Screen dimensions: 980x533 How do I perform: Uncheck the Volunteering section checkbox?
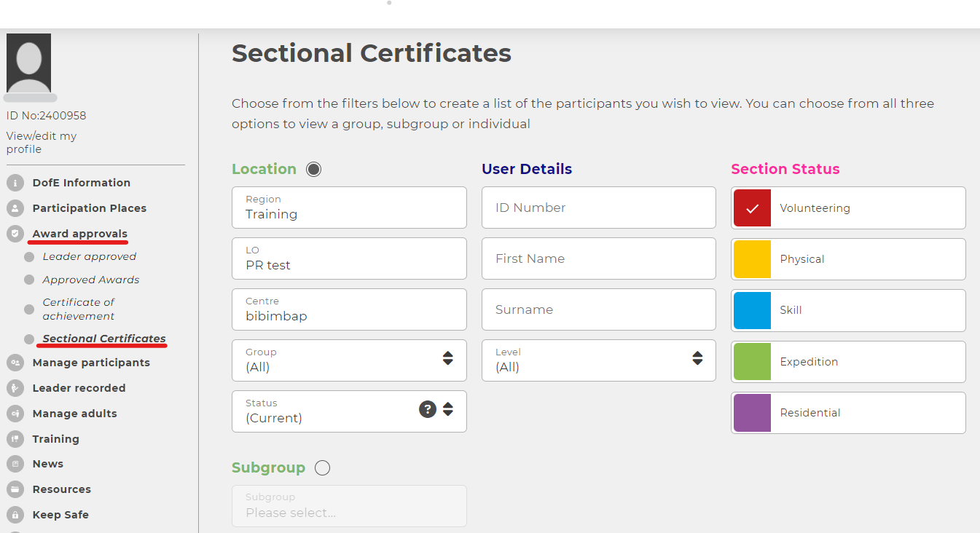click(x=753, y=208)
